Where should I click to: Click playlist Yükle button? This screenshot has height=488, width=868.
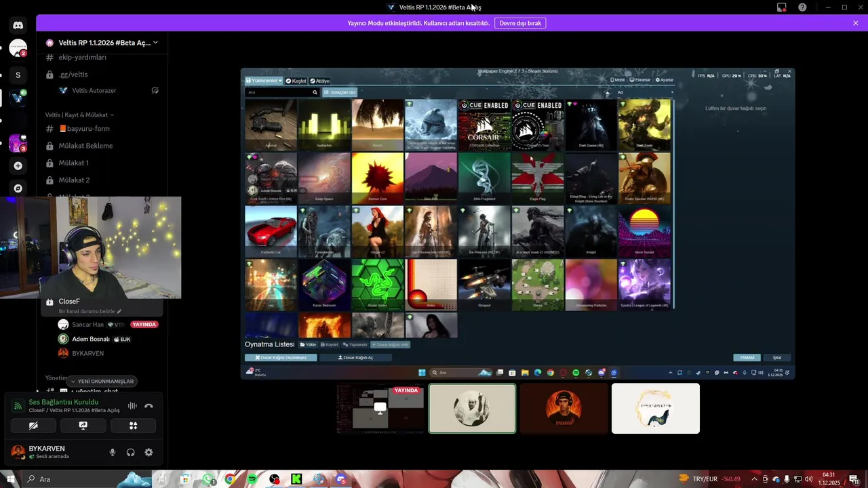(309, 344)
